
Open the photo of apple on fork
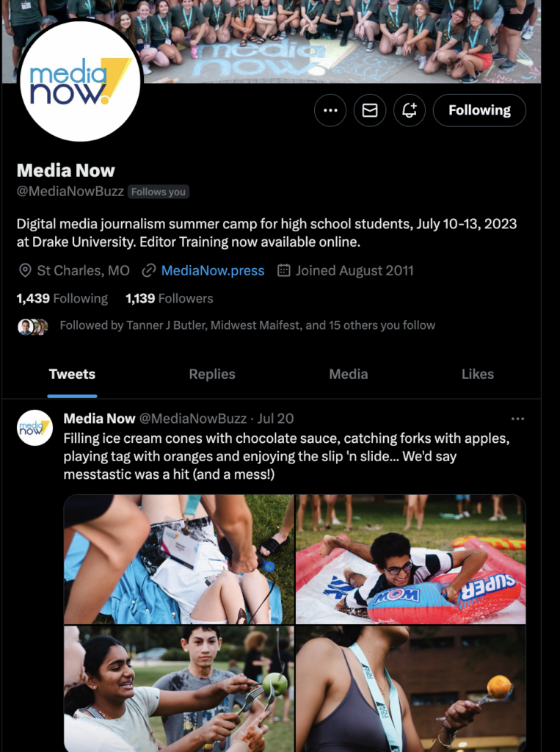179,689
